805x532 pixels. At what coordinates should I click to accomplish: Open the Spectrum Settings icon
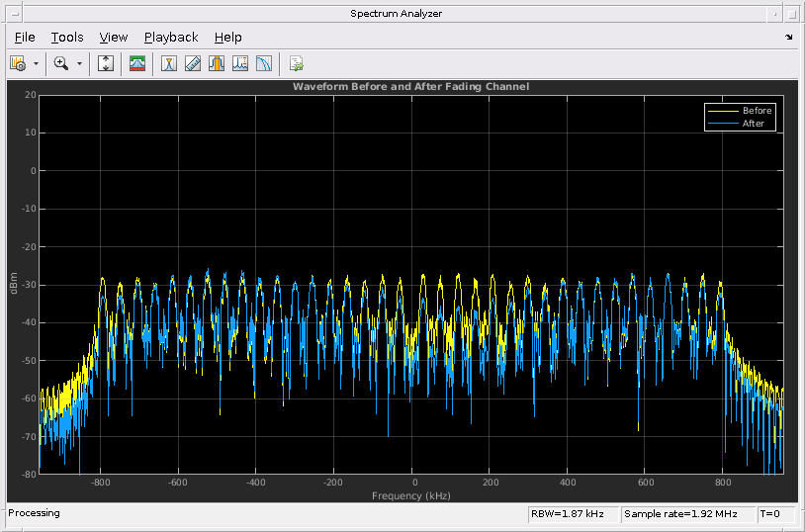[137, 63]
